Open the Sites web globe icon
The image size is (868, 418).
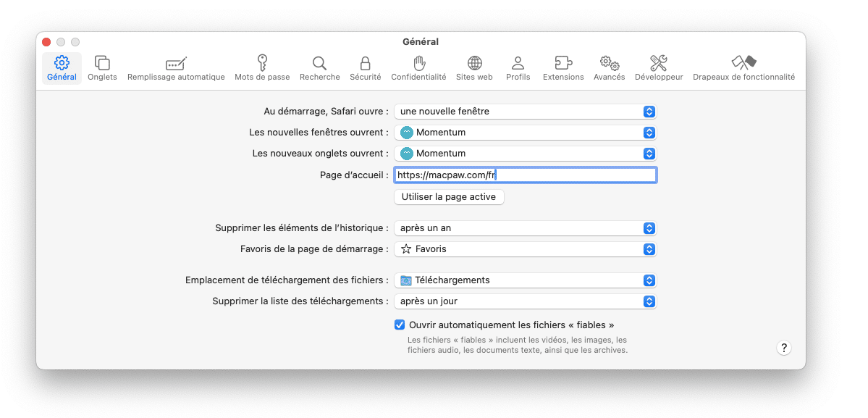pos(474,62)
